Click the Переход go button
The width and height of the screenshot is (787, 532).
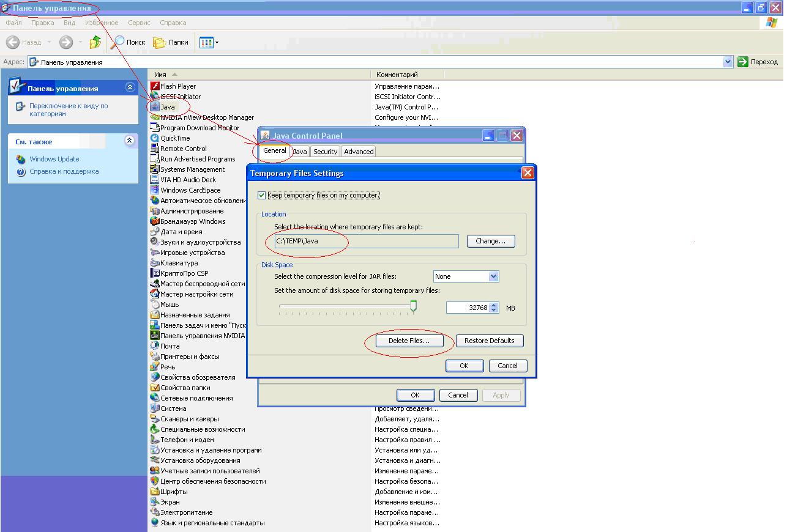pos(758,62)
